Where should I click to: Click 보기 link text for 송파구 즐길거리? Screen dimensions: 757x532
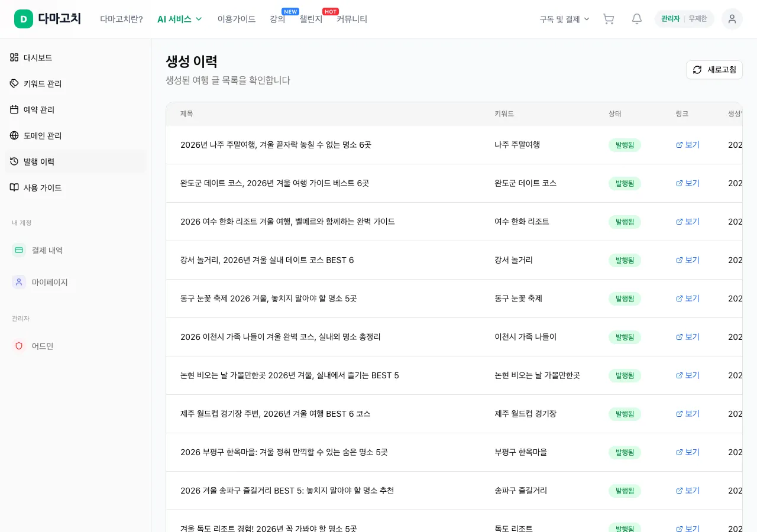pos(692,491)
